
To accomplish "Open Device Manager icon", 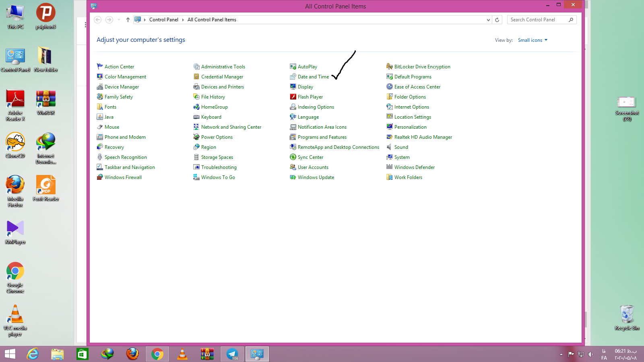I will 100,86.
